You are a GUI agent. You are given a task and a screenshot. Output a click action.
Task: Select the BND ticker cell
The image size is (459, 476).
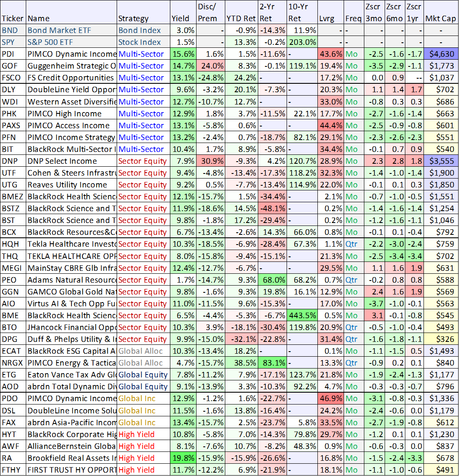(x=13, y=30)
